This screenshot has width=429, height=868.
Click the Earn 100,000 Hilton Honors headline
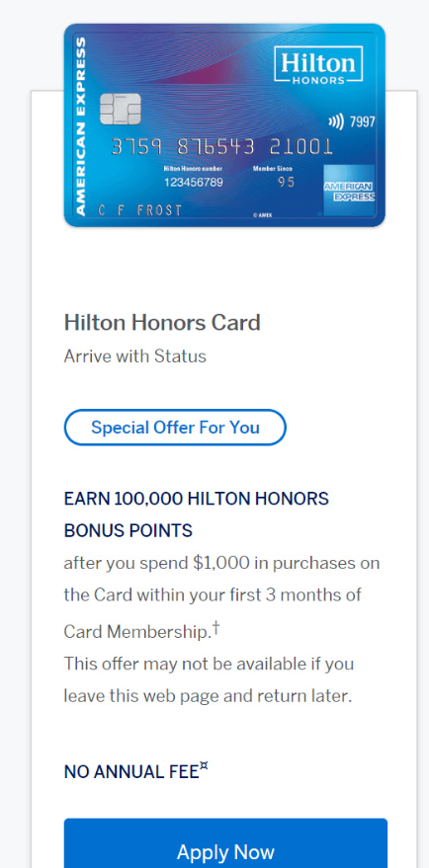196,514
